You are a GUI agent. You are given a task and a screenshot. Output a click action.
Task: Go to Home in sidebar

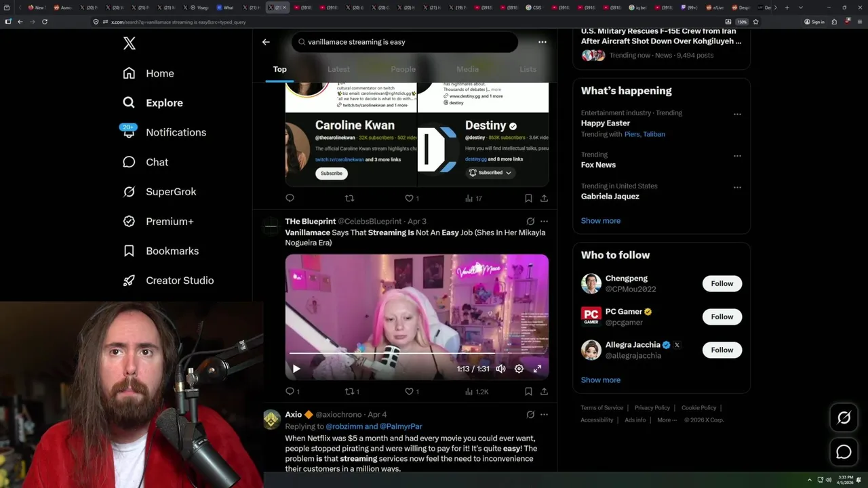click(x=149, y=73)
